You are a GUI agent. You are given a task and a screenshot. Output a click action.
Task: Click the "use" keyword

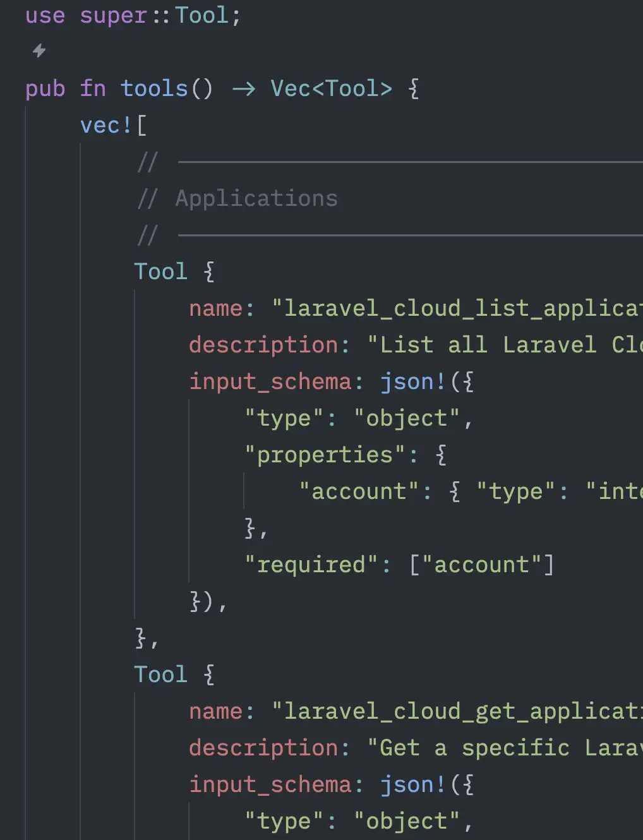click(x=45, y=15)
